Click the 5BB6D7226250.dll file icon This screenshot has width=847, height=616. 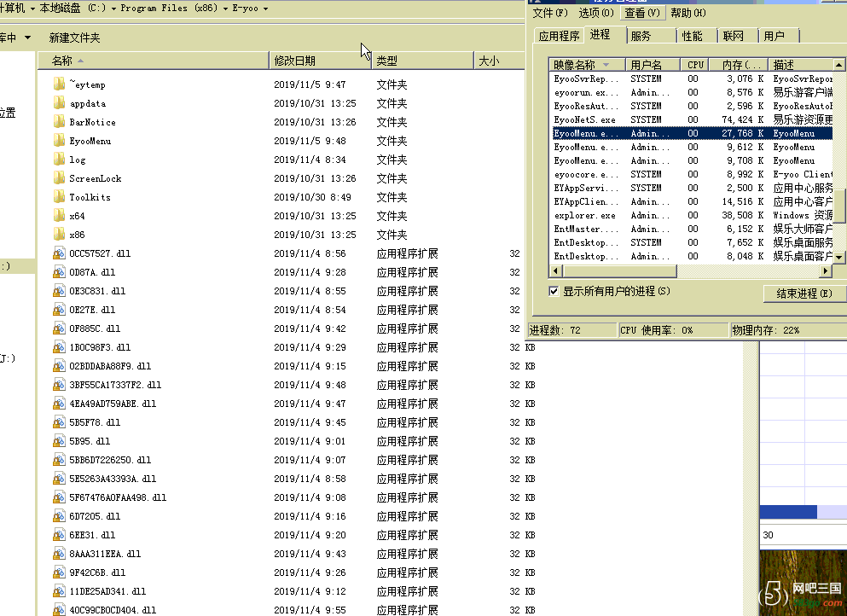click(60, 460)
